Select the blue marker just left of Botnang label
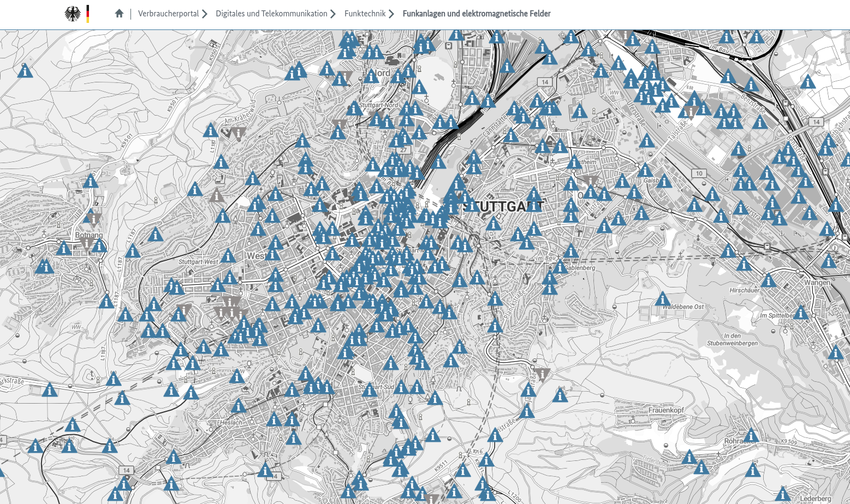 point(64,248)
